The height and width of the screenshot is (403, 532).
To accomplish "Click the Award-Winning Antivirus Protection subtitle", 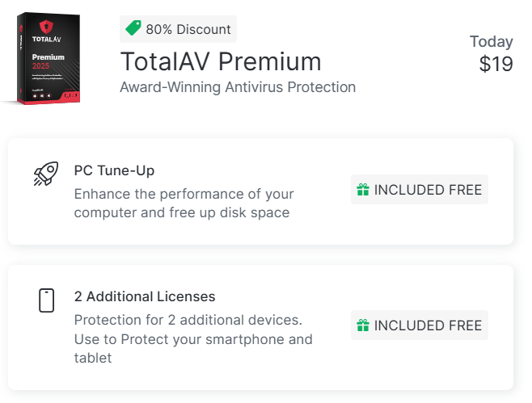I will click(x=238, y=87).
